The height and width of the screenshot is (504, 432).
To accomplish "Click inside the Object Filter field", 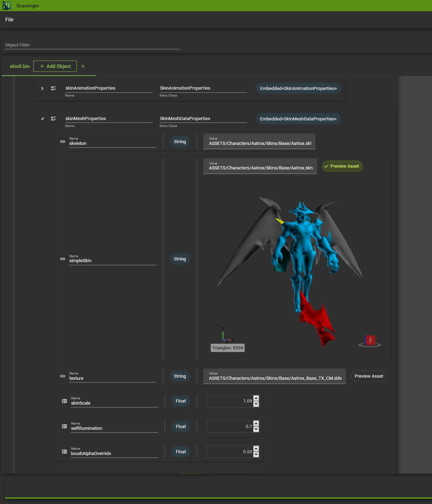I will 91,45.
